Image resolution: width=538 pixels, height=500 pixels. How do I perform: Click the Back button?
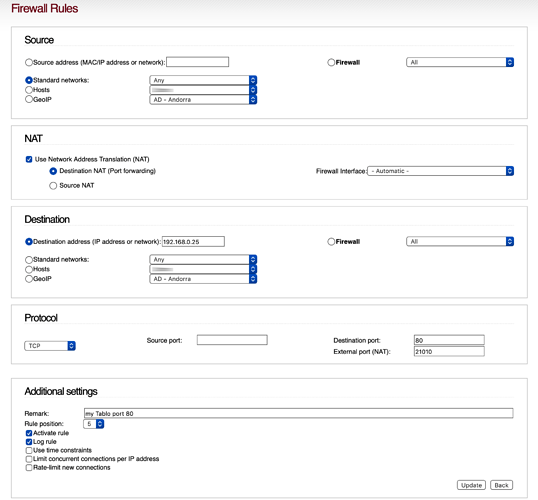tap(501, 485)
